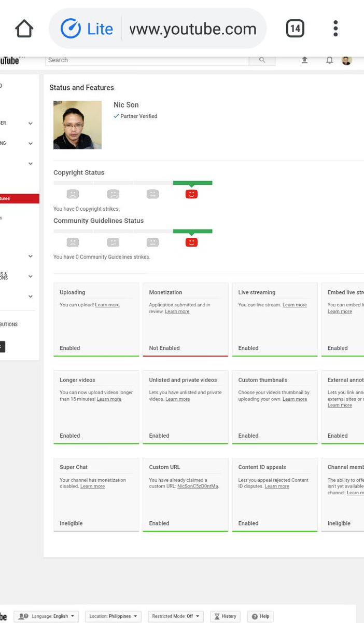Open the Restricted Mode: Off dropdown
The height and width of the screenshot is (623, 364).
click(176, 616)
